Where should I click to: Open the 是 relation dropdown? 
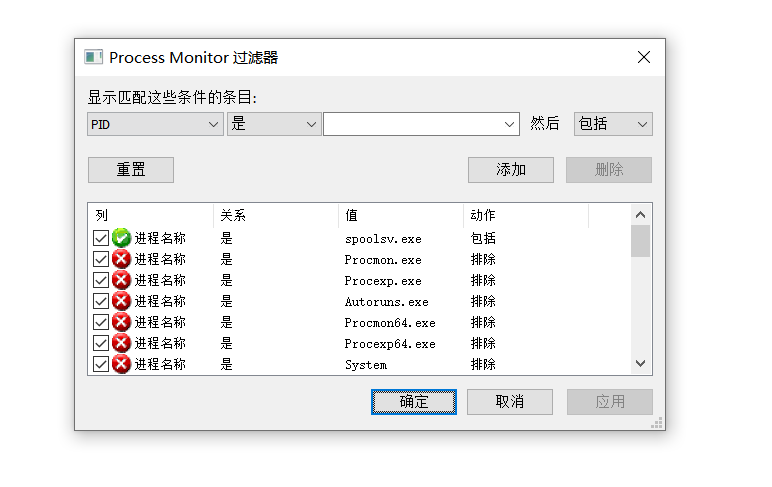click(x=274, y=124)
